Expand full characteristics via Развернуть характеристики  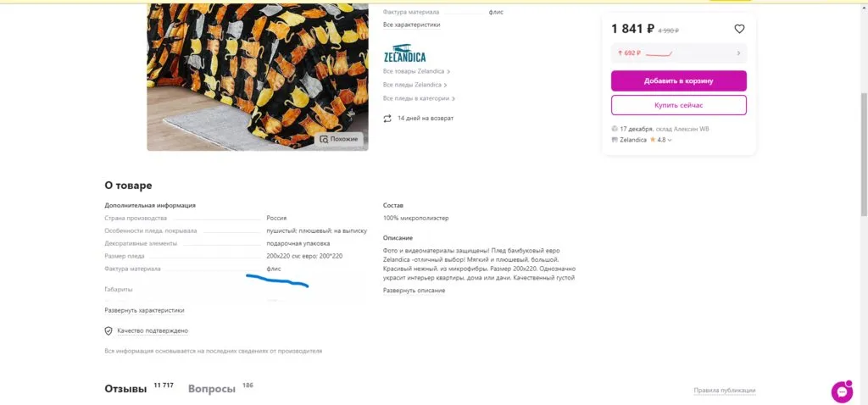(144, 310)
